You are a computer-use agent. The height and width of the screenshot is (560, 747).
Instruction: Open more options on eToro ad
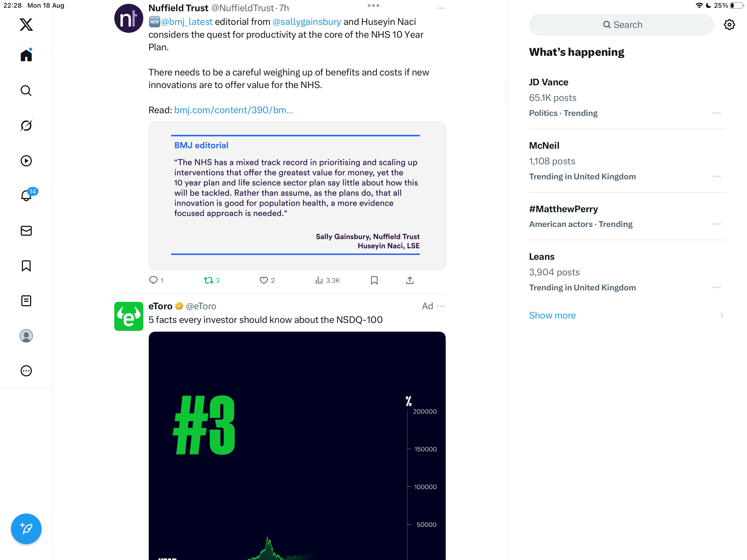point(441,306)
